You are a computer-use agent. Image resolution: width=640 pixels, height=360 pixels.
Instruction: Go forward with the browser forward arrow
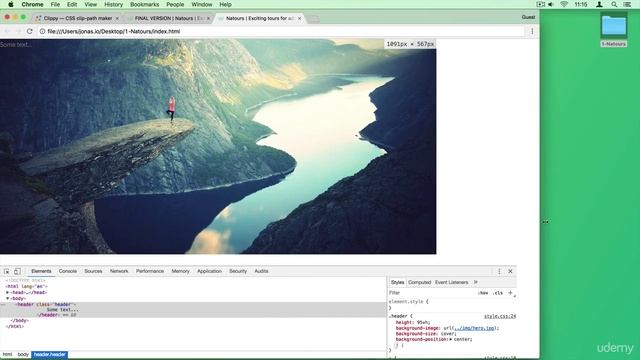(18, 31)
